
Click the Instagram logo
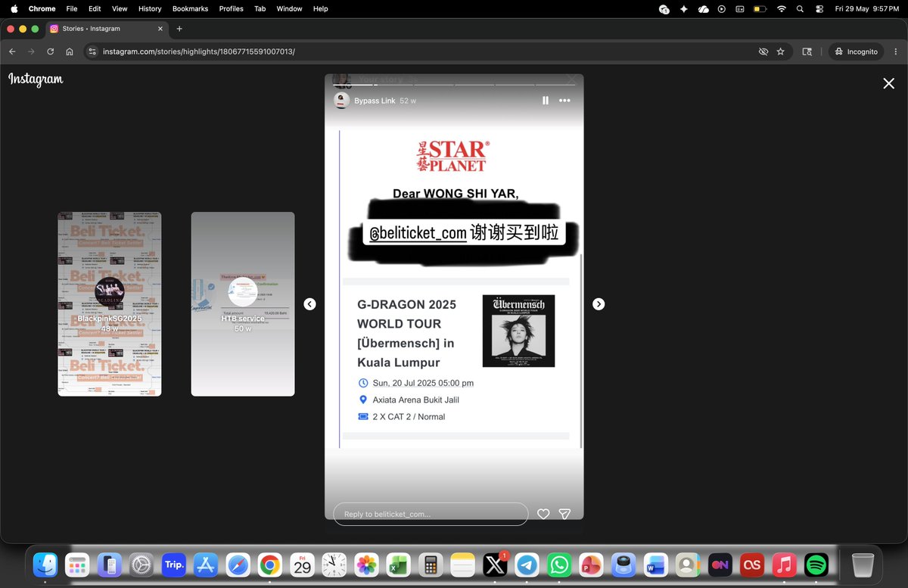click(x=36, y=79)
